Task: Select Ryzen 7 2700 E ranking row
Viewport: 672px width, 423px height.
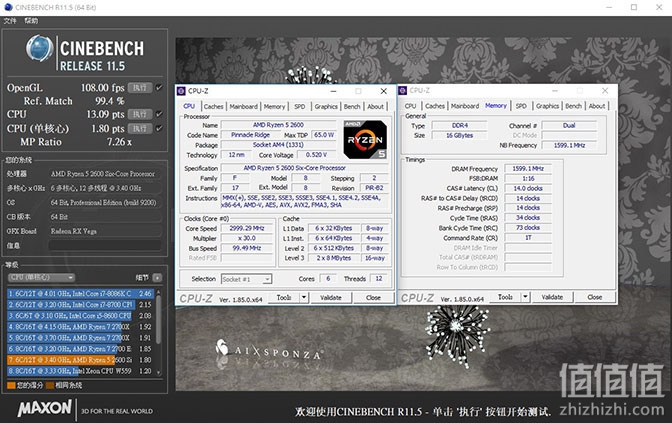Action: pyautogui.click(x=80, y=349)
